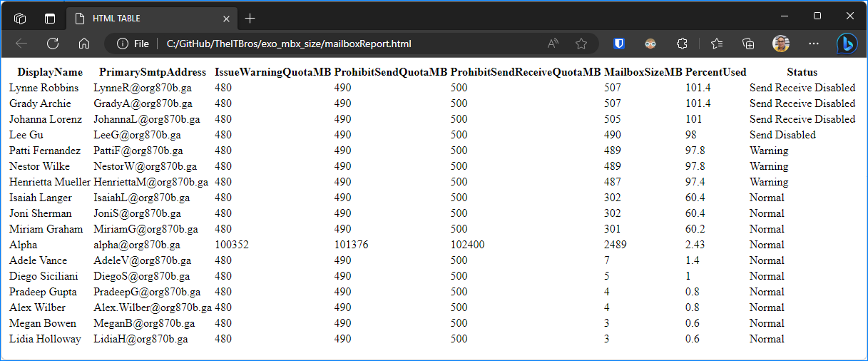This screenshot has height=361, width=868.
Task: Minimize the browser window
Action: [784, 16]
